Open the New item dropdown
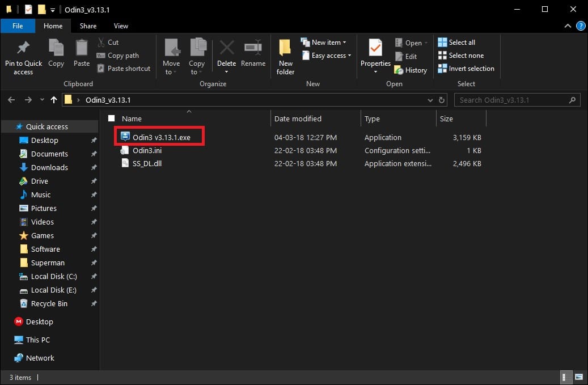This screenshot has height=385, width=588. click(x=324, y=43)
